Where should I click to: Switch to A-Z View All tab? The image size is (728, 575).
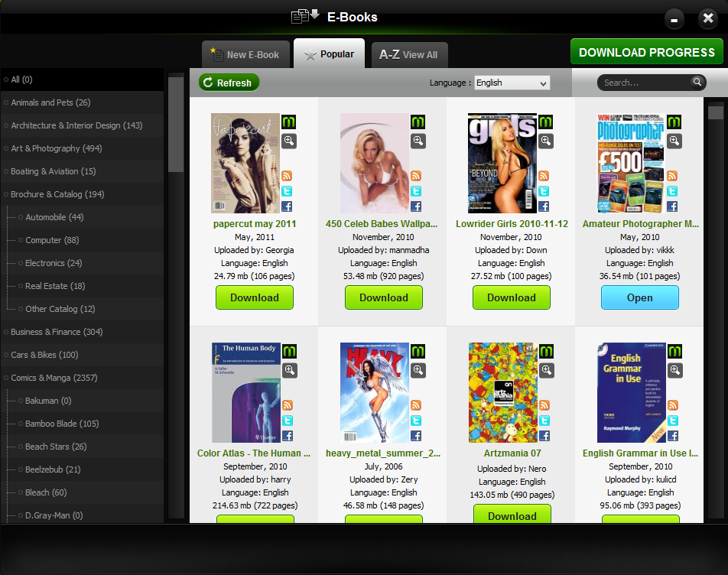(410, 55)
